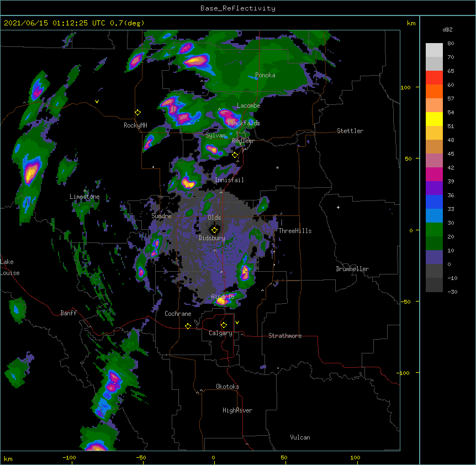Click the Okotoks label

pyautogui.click(x=228, y=387)
